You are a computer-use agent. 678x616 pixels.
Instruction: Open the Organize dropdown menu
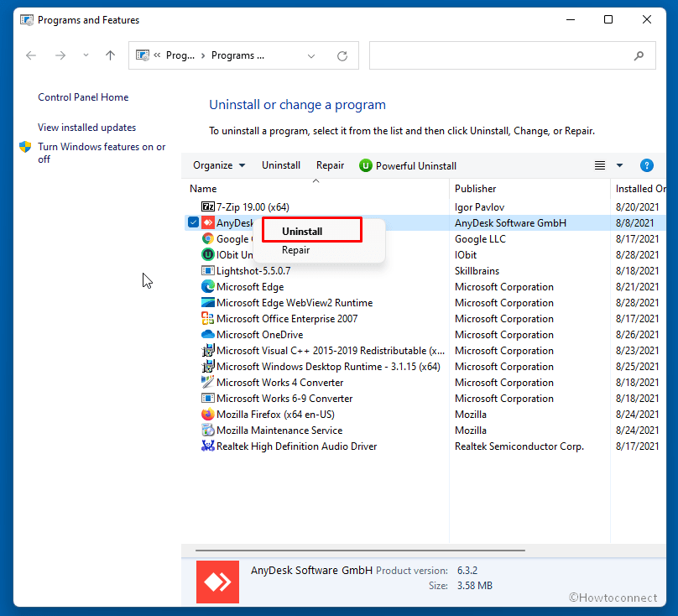[219, 165]
